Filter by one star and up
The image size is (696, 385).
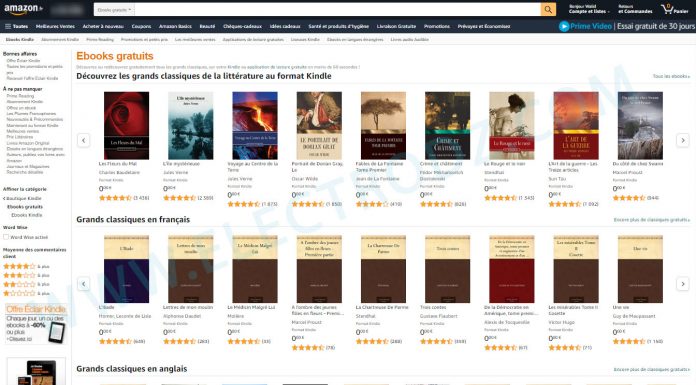pyautogui.click(x=26, y=293)
